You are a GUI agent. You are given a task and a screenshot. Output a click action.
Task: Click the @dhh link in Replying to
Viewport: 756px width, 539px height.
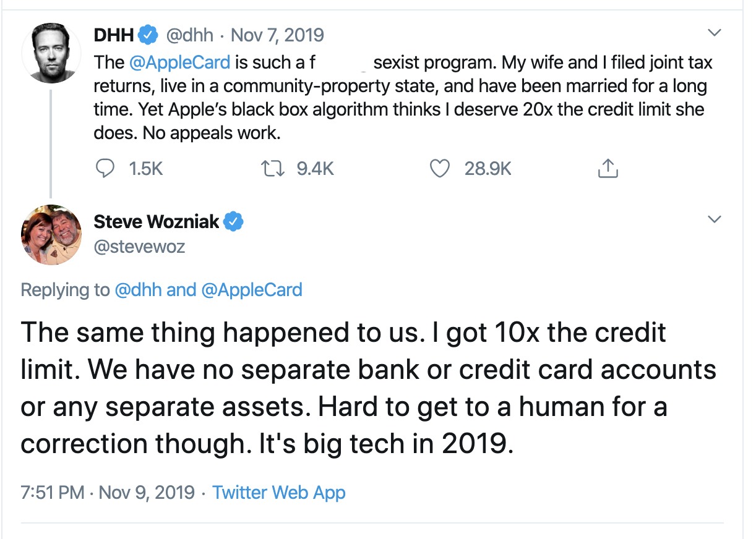click(139, 289)
